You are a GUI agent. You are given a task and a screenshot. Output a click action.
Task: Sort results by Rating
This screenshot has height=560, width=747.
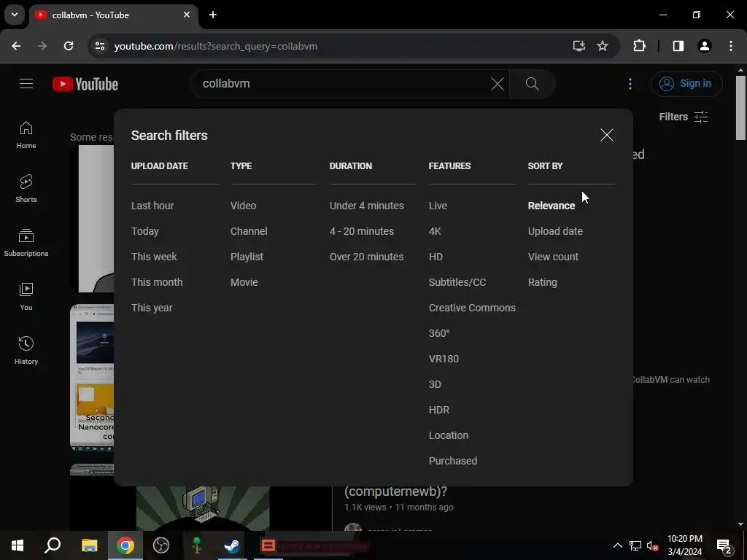pos(542,282)
